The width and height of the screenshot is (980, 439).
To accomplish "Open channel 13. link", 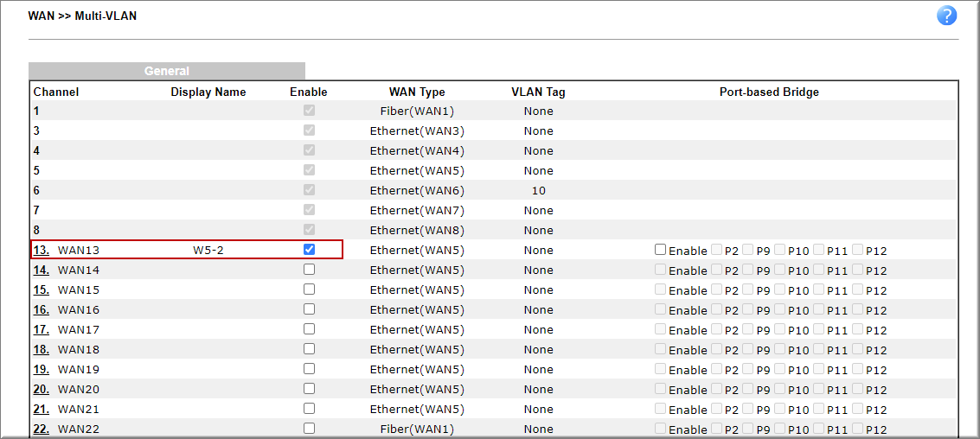I will pos(42,251).
